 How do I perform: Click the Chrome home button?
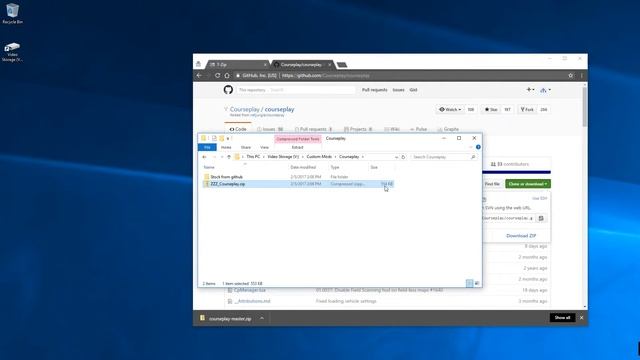pyautogui.click(x=227, y=76)
